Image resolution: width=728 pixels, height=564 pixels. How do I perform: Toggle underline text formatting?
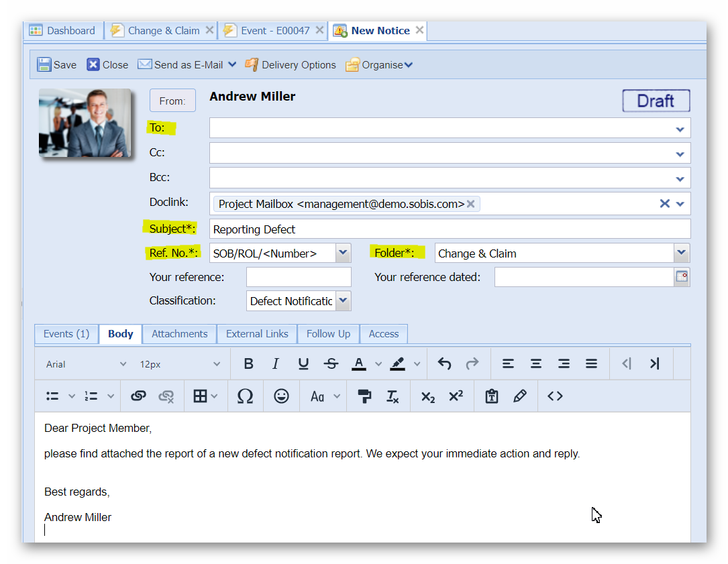tap(303, 363)
